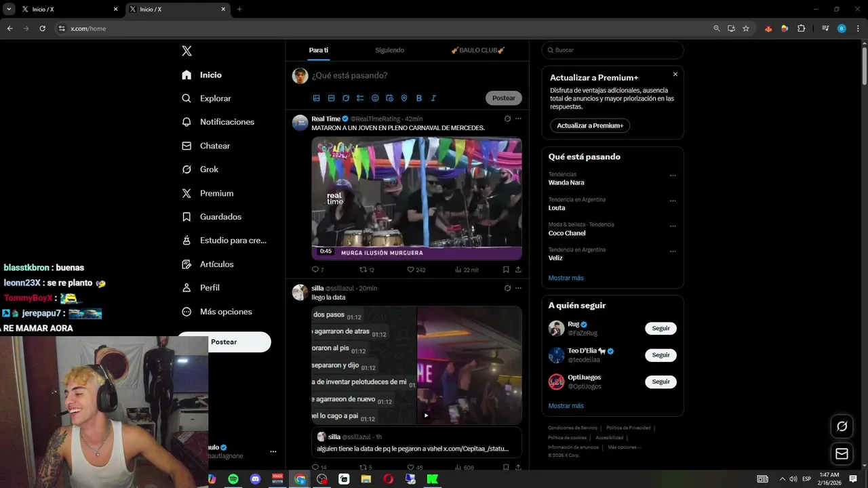Bookmark page with star icon

point(746,28)
